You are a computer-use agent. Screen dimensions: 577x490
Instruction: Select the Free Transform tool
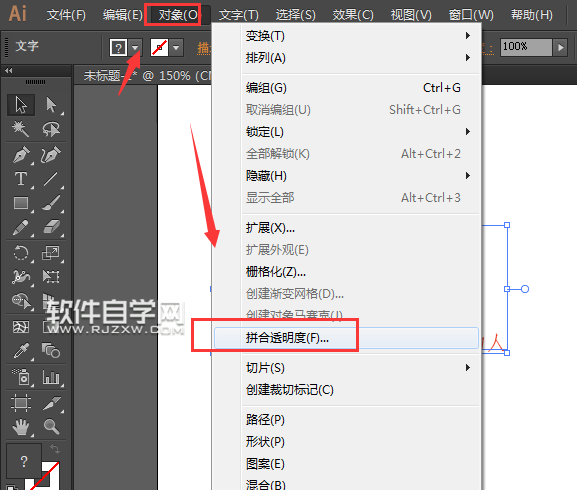(x=51, y=277)
